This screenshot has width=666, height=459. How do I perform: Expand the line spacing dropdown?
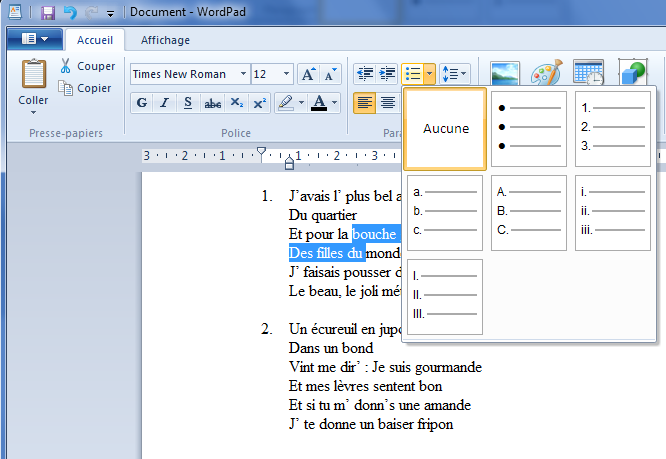pyautogui.click(x=455, y=74)
